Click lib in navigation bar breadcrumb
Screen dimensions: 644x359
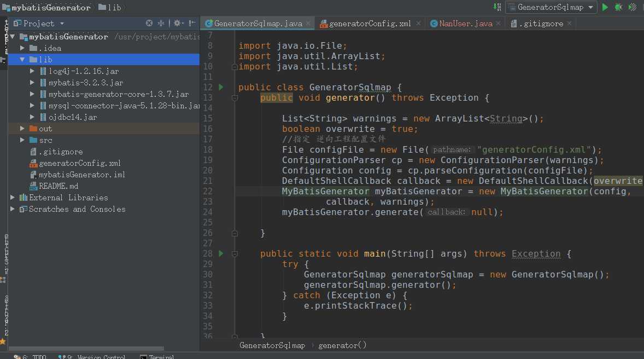click(x=110, y=8)
